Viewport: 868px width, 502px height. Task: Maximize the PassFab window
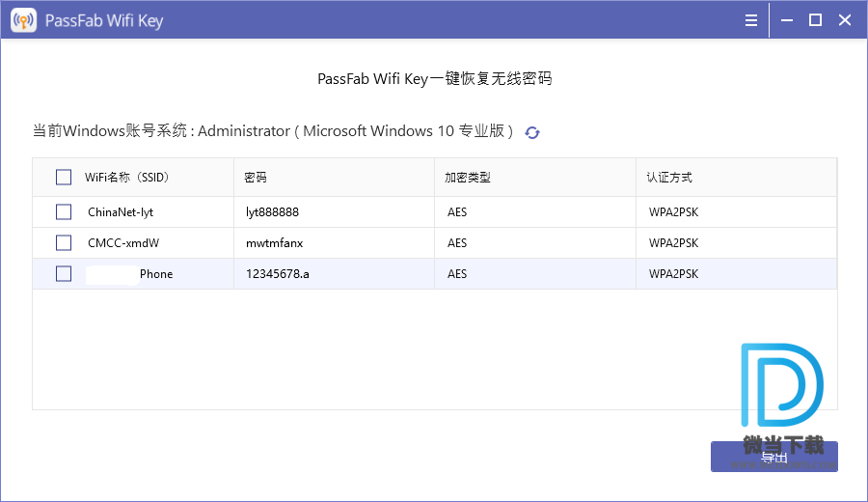(815, 20)
